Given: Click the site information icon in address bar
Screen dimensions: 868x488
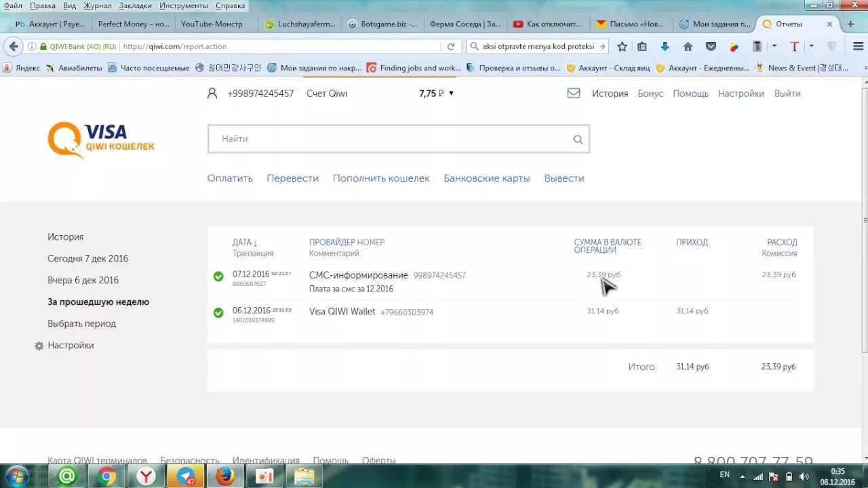Looking at the screenshot, I should click(32, 47).
